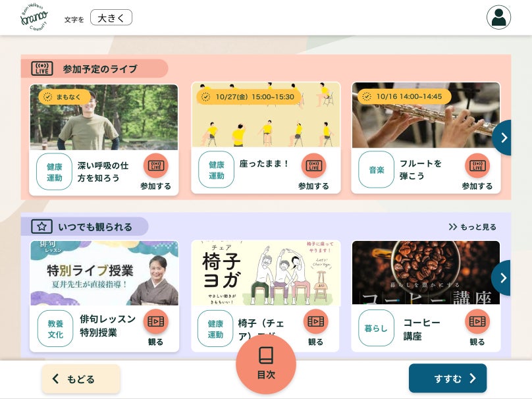Click the LIVE join icon for 座ったまま！

click(314, 165)
